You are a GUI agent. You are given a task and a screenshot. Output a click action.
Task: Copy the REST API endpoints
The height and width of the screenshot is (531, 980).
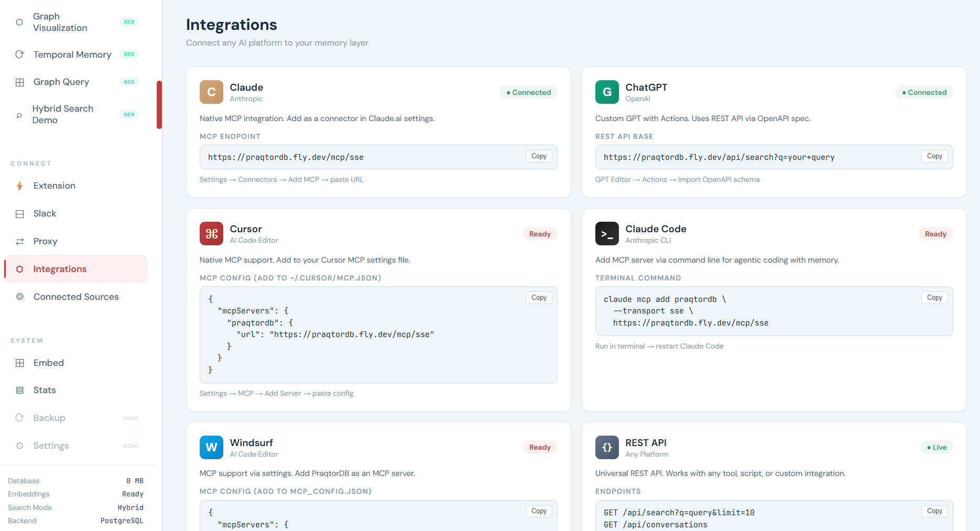934,511
